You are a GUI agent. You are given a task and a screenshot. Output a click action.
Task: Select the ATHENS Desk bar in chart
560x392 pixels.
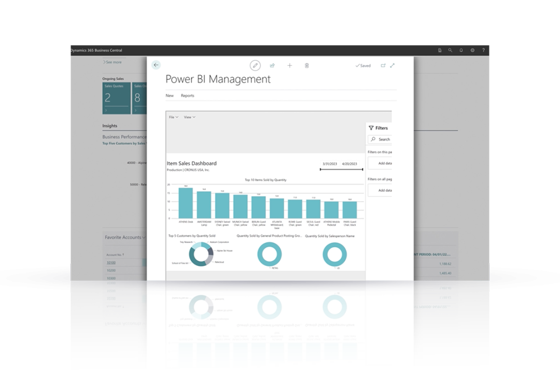(186, 203)
